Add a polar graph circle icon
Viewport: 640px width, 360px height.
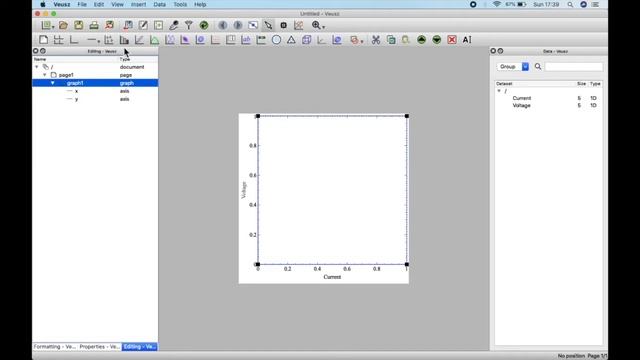(x=276, y=40)
